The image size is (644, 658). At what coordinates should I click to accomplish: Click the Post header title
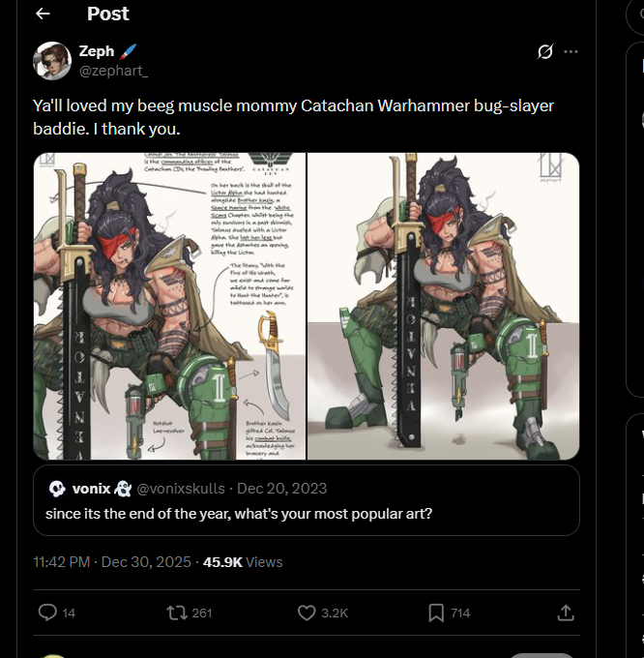click(x=108, y=15)
